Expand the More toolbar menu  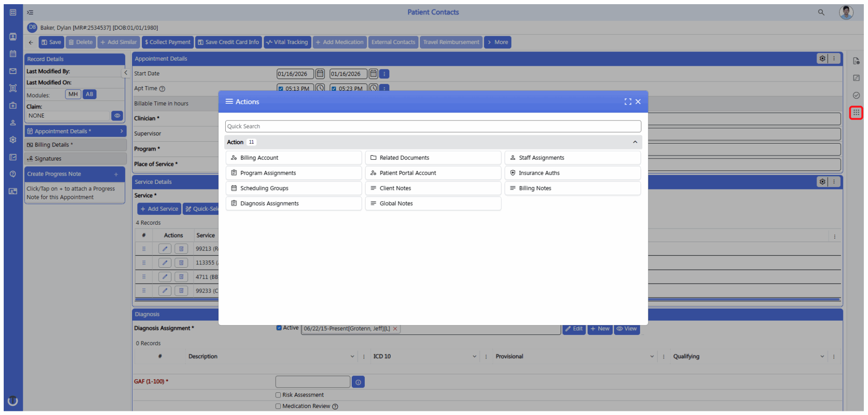pos(498,42)
